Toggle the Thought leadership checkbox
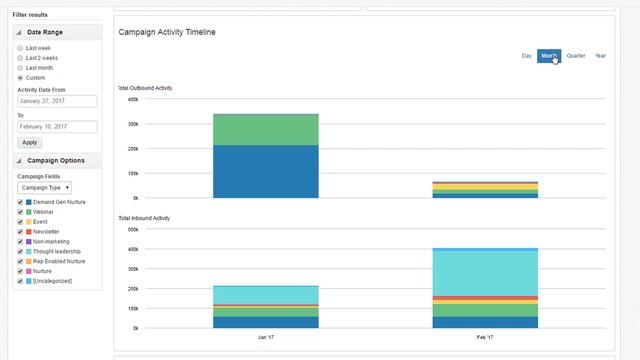640x360 pixels. 20,251
